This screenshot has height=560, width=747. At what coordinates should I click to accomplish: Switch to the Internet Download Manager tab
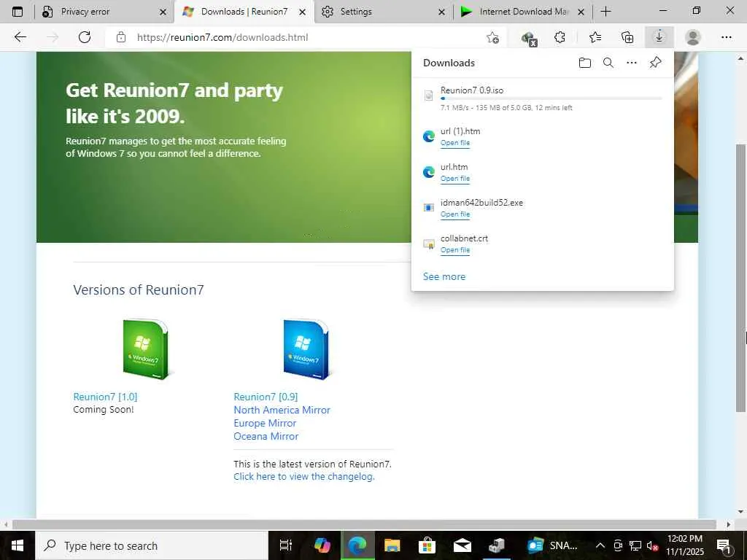(x=524, y=12)
